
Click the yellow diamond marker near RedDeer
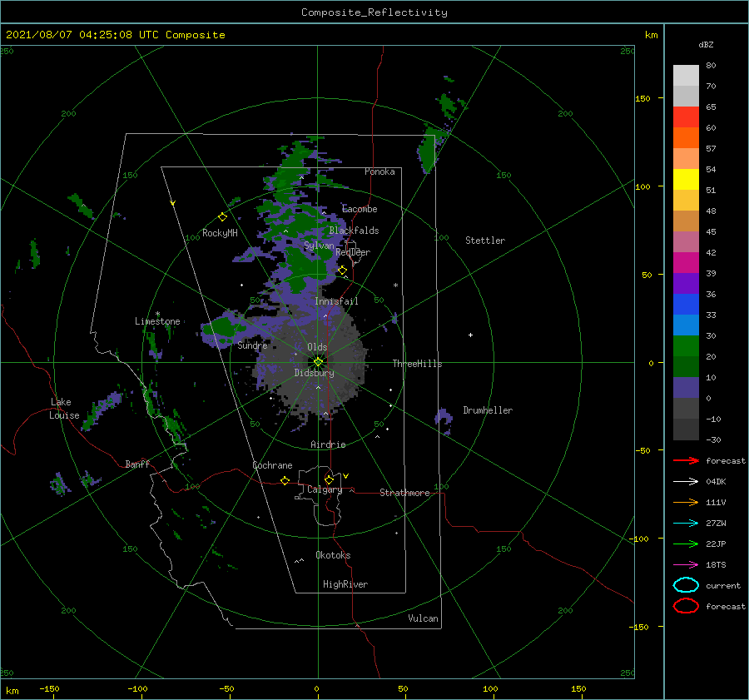tap(343, 271)
